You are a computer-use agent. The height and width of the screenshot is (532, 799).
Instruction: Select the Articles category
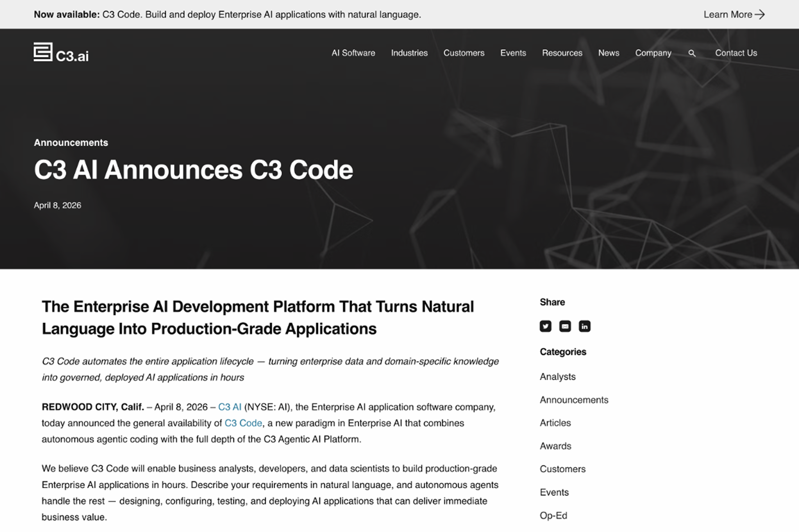(x=555, y=423)
